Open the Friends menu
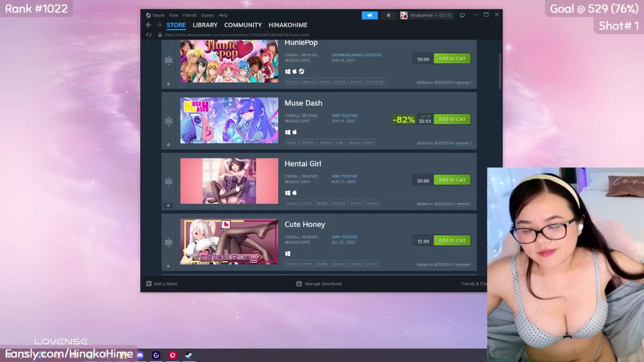644x362 pixels. pyautogui.click(x=190, y=15)
